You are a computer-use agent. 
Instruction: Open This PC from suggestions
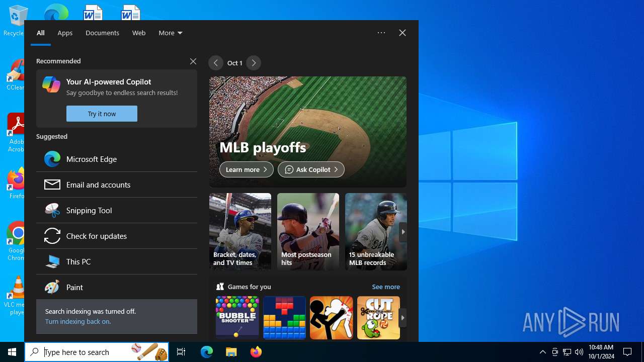[x=117, y=261]
